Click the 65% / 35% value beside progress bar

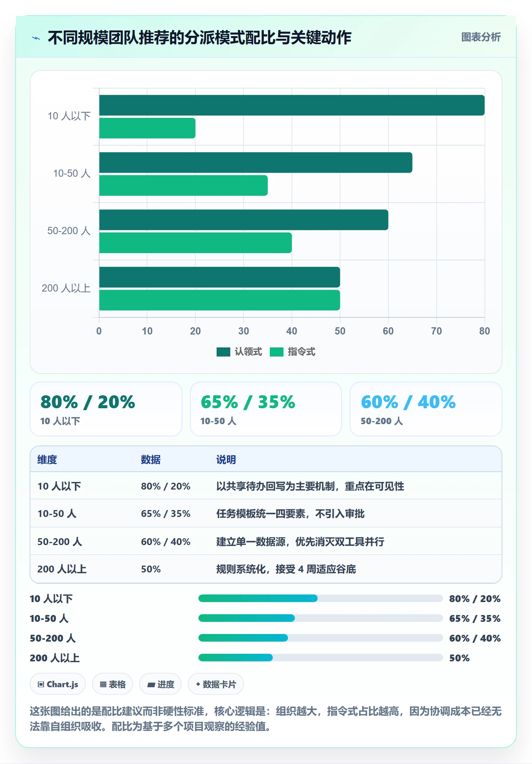[475, 618]
